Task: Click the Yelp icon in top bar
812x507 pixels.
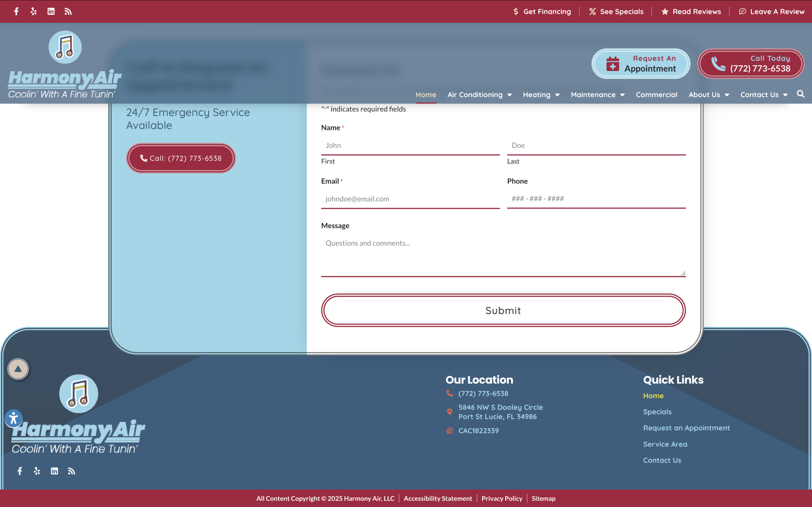Action: 34,11
